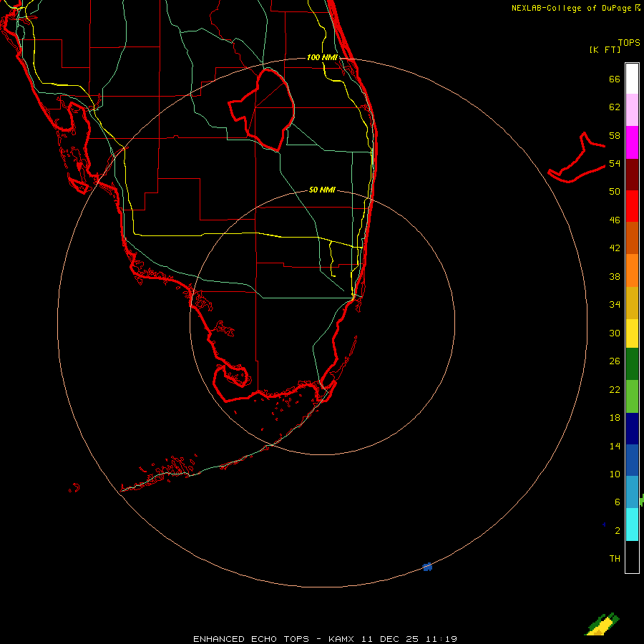This screenshot has height=644, width=644.
Task: Click the legend value 38
Action: click(x=615, y=276)
